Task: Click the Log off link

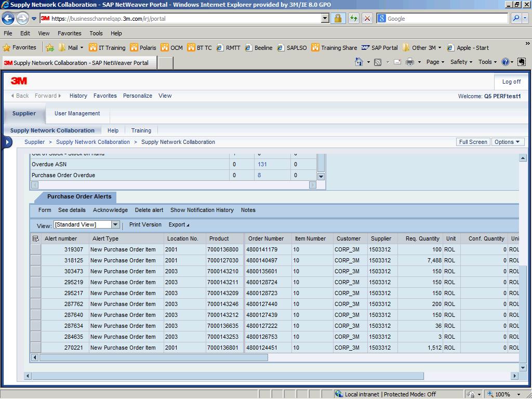Action: pos(511,82)
